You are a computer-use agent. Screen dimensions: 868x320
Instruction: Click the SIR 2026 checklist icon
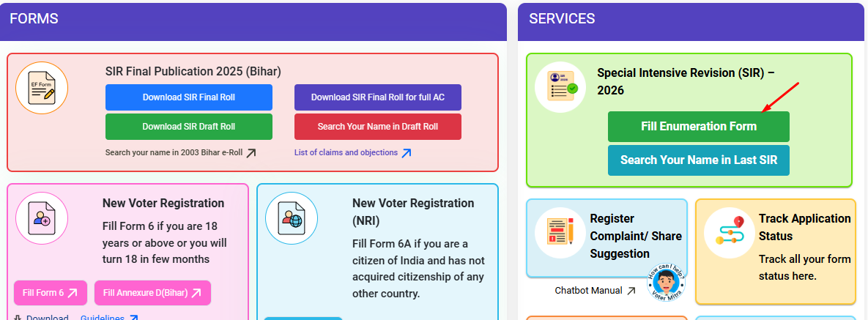[560, 86]
